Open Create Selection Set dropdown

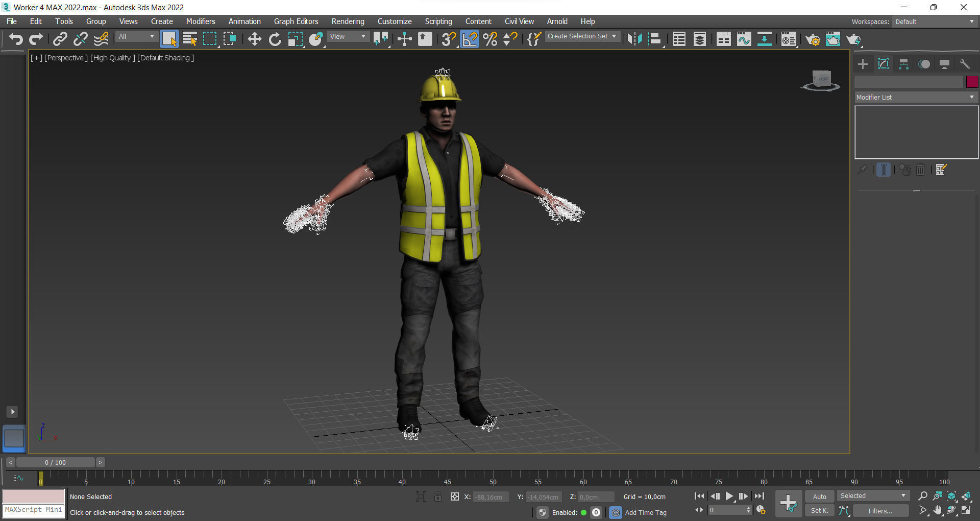(582, 36)
